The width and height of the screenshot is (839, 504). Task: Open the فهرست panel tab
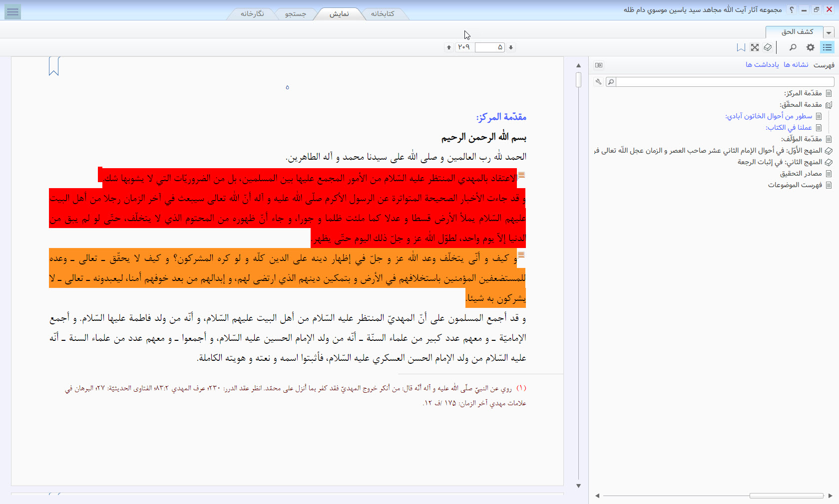(824, 65)
